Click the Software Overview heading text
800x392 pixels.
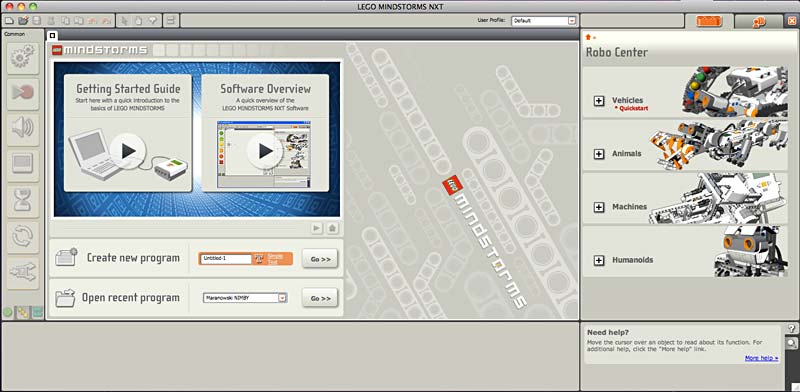[x=265, y=88]
